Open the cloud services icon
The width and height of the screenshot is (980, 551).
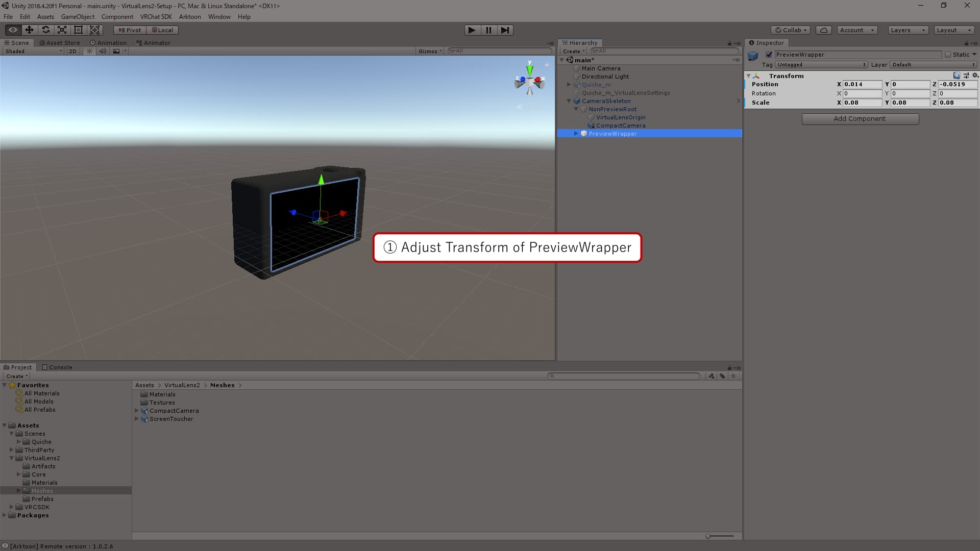pyautogui.click(x=823, y=30)
